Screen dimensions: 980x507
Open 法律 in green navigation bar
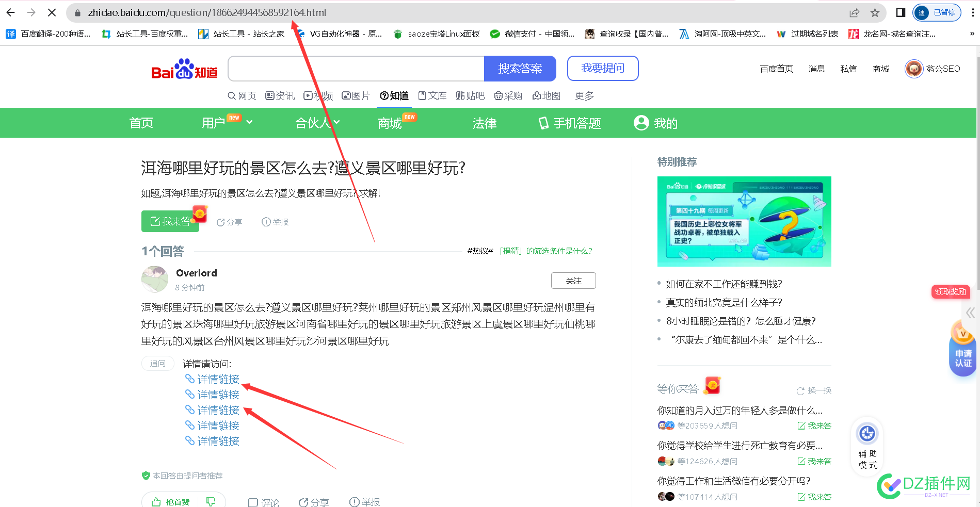[485, 123]
